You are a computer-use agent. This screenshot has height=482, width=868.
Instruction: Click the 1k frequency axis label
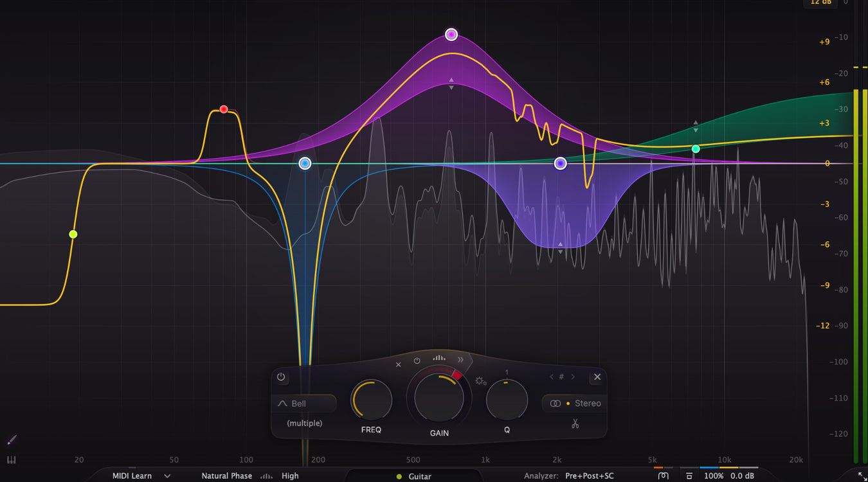[485, 460]
